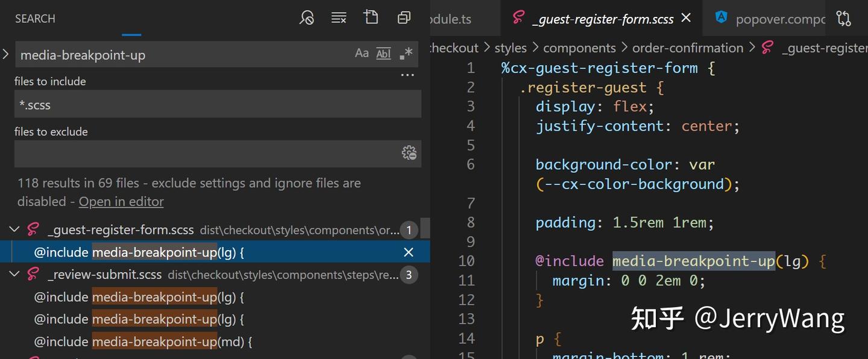Click the compare changes icon in editor toolbar
Viewport: 868px width, 359px height.
point(843,19)
